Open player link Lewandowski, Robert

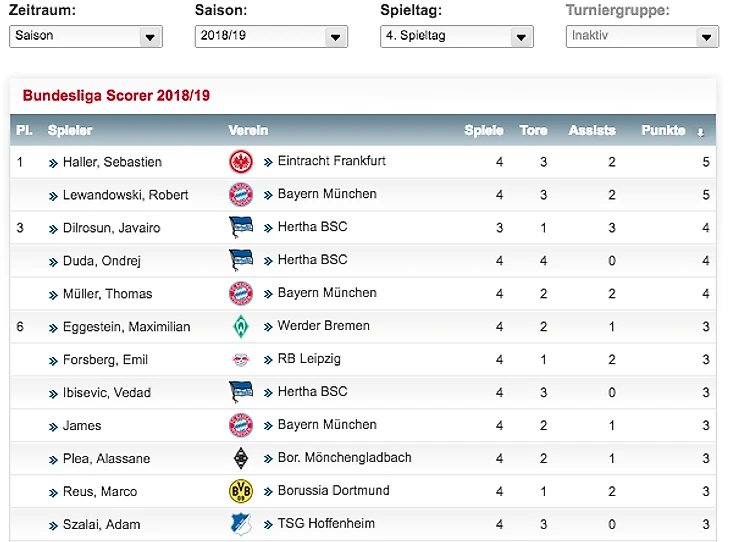pos(125,195)
